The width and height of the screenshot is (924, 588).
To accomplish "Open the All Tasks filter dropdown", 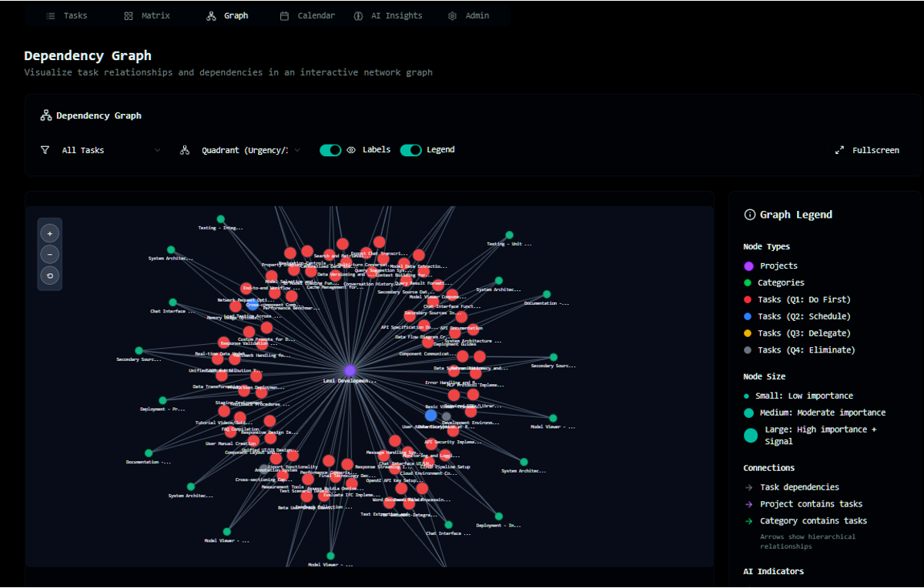I will [x=111, y=150].
